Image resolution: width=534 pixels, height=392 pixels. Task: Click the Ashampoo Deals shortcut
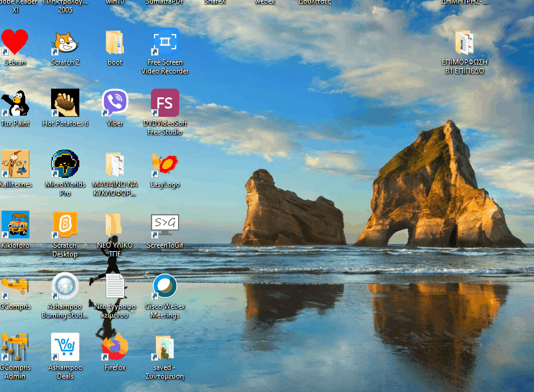65,348
